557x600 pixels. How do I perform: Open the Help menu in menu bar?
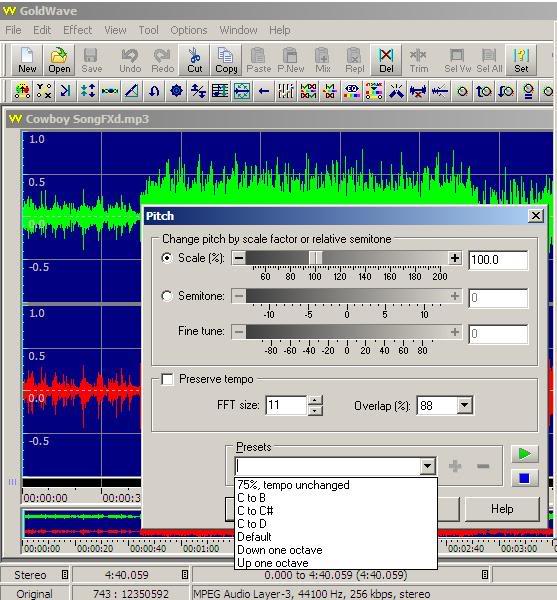coord(279,30)
